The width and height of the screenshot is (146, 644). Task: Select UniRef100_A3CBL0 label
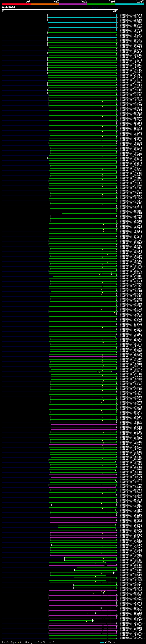[x=131, y=334]
